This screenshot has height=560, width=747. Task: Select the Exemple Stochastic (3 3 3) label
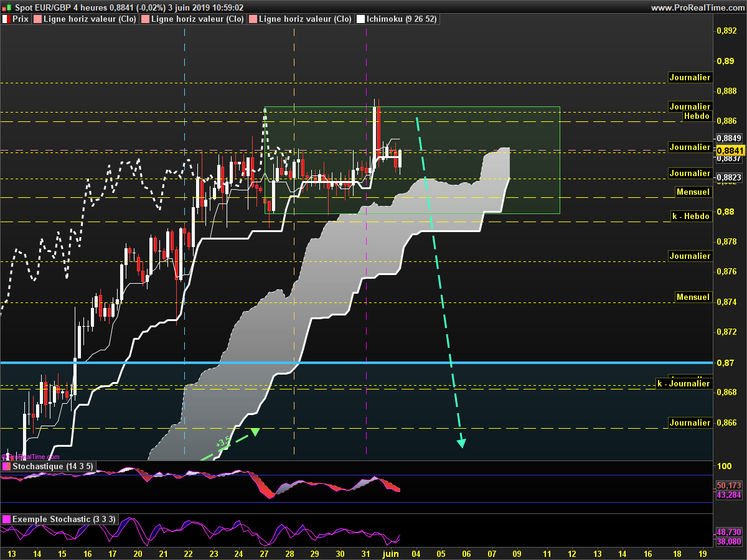63,519
